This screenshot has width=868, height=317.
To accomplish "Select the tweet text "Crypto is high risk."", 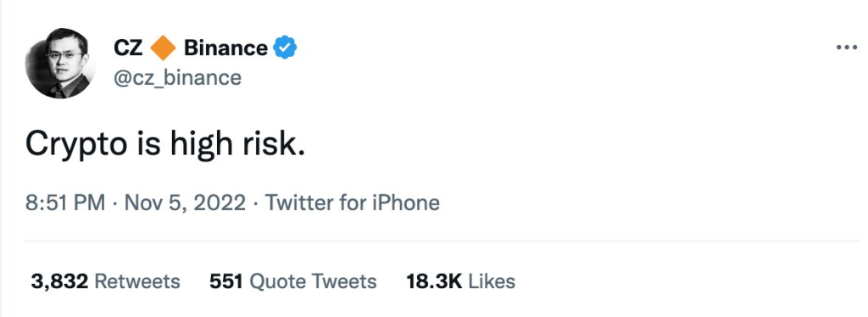I will coord(165,146).
